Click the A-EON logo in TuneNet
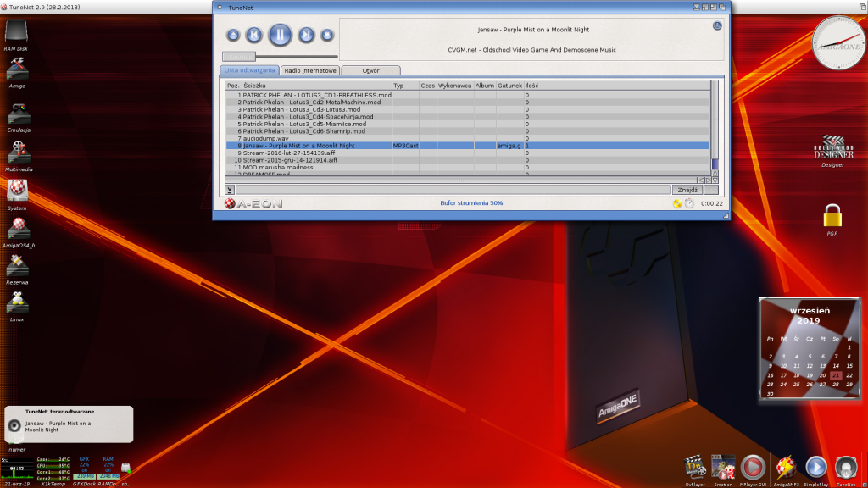 pyautogui.click(x=253, y=203)
